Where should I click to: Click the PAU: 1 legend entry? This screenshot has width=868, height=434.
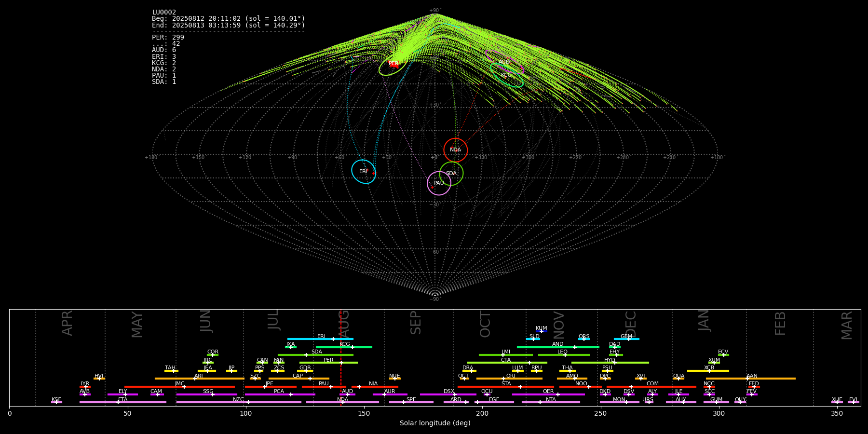pyautogui.click(x=164, y=76)
